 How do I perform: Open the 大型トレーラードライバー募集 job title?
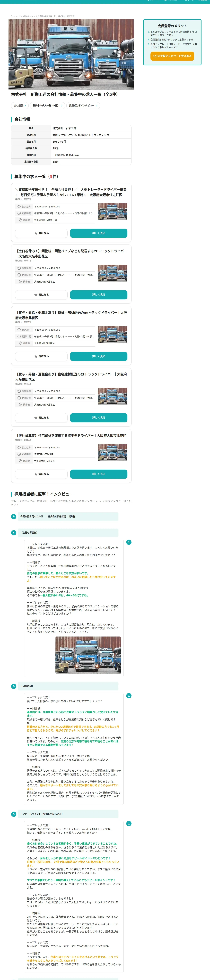pos(71,192)
